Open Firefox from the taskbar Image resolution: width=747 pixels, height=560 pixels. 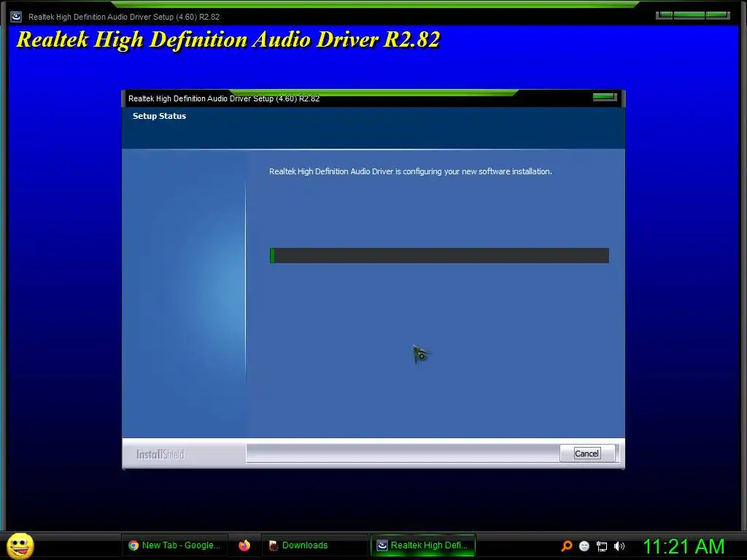(244, 545)
